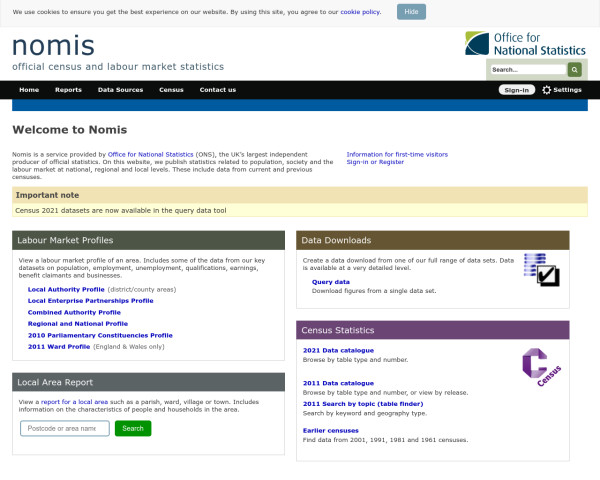
Task: Click the green Local Area Search button
Action: [133, 428]
